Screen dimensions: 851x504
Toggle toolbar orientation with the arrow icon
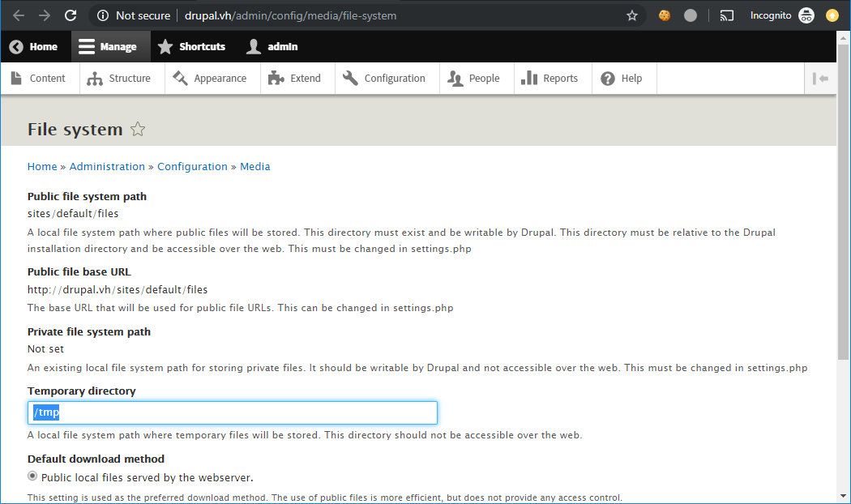(820, 79)
